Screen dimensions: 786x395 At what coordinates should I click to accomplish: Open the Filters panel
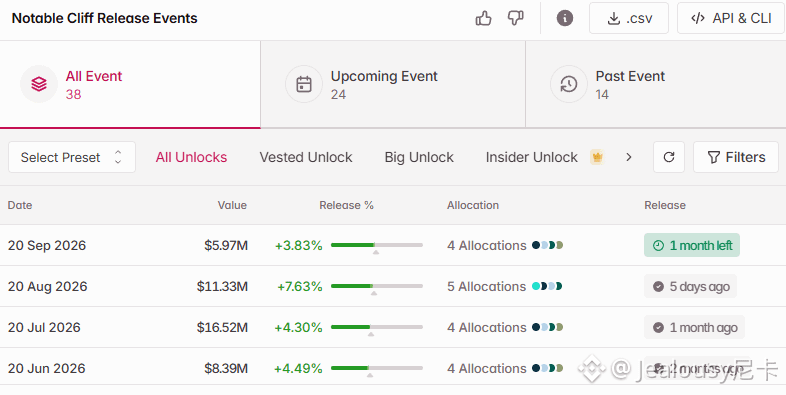pyautogui.click(x=736, y=157)
